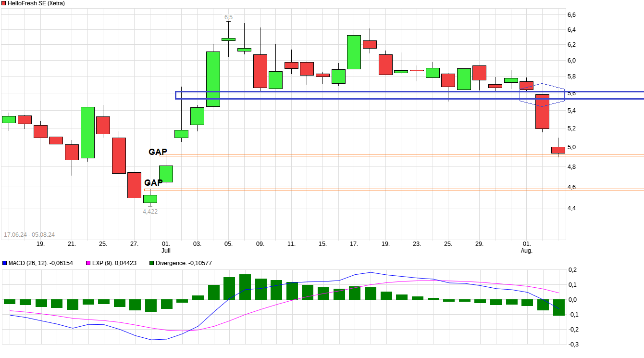Click the GAP label above the 4,422 low candle
This screenshot has height=358, width=644.
click(x=153, y=183)
